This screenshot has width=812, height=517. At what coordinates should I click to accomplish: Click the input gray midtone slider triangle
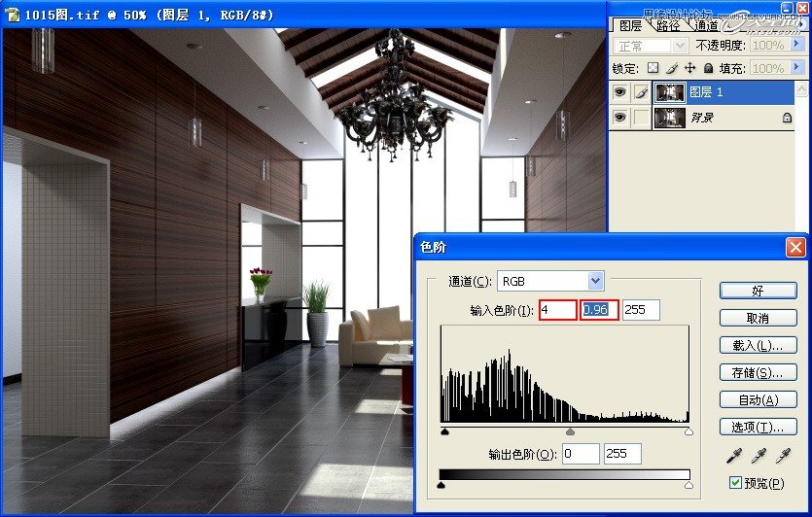click(570, 431)
